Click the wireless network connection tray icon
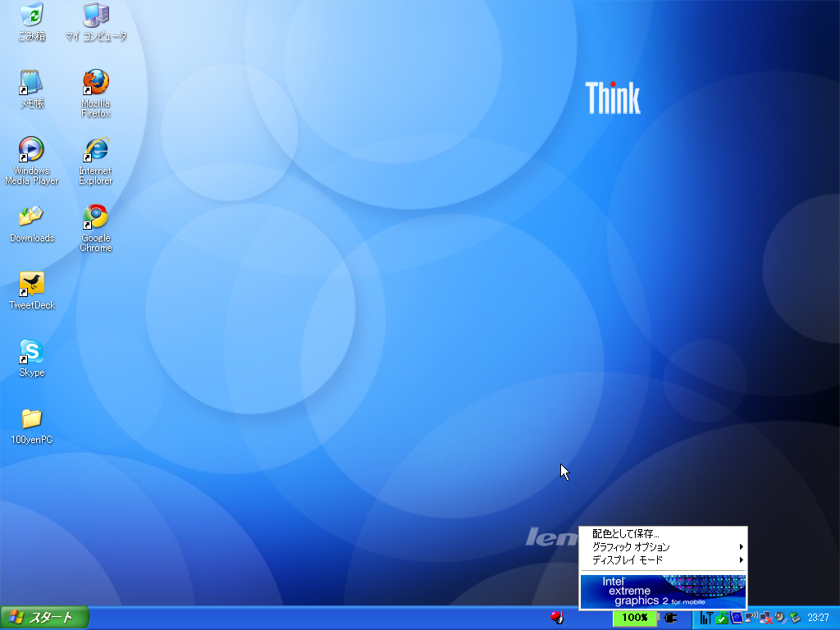 pos(751,617)
